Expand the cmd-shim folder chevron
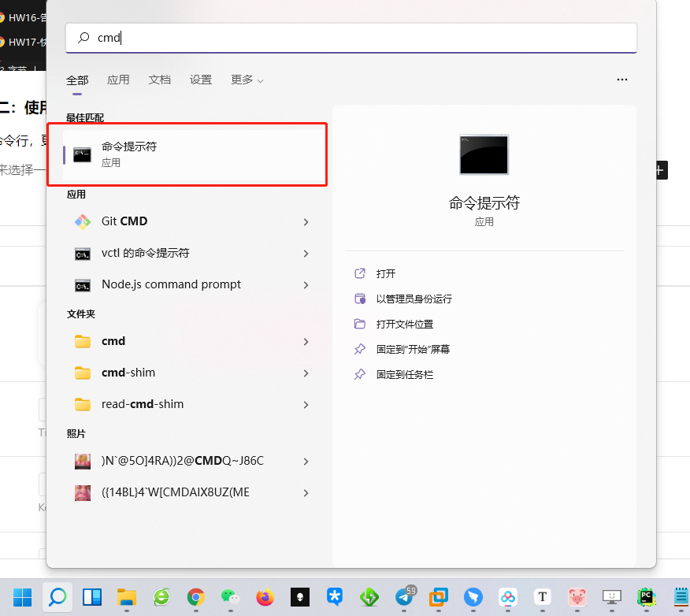The width and height of the screenshot is (690, 616). 306,373
